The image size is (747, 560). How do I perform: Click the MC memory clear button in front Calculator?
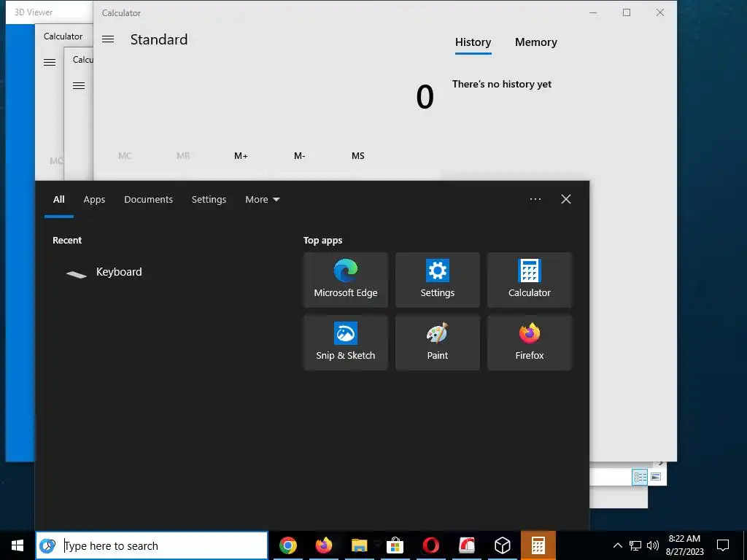pyautogui.click(x=125, y=156)
